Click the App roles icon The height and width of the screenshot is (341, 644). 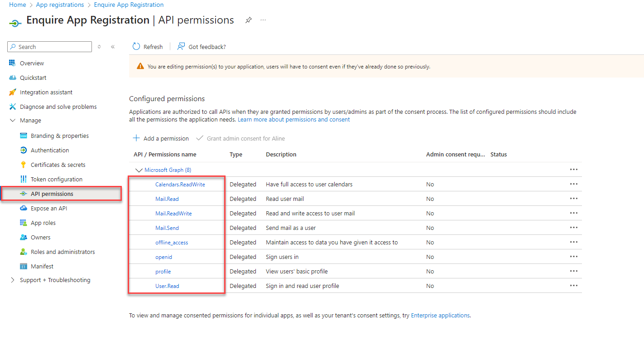pyautogui.click(x=23, y=223)
